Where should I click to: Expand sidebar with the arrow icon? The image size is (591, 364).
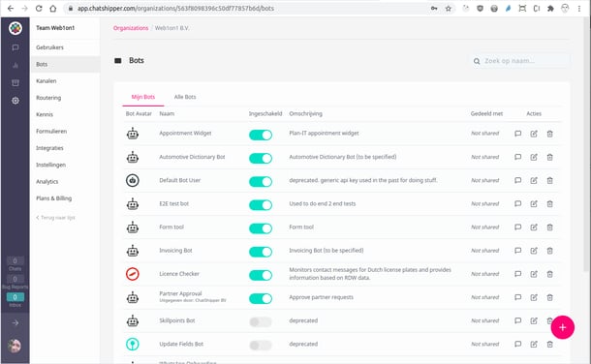(x=16, y=323)
